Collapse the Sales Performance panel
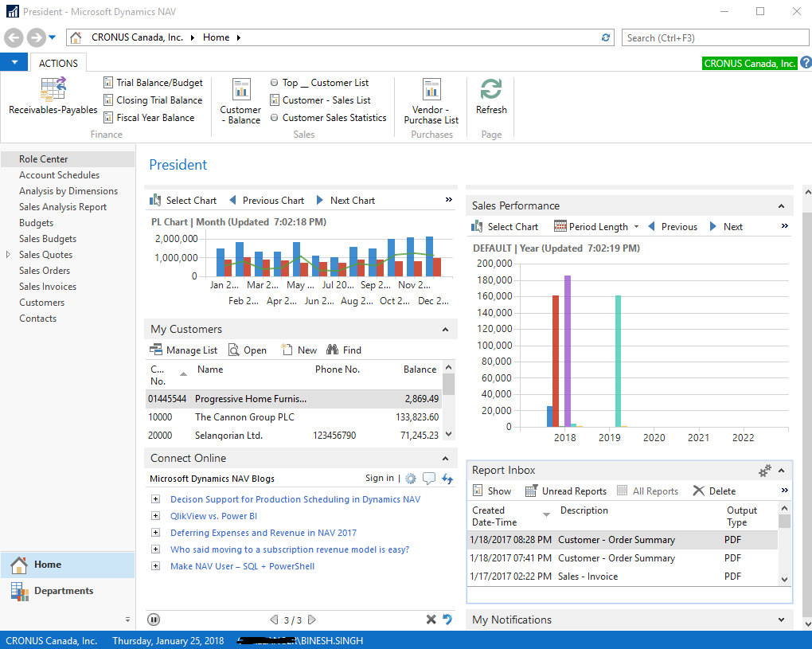The image size is (812, 649). tap(781, 205)
